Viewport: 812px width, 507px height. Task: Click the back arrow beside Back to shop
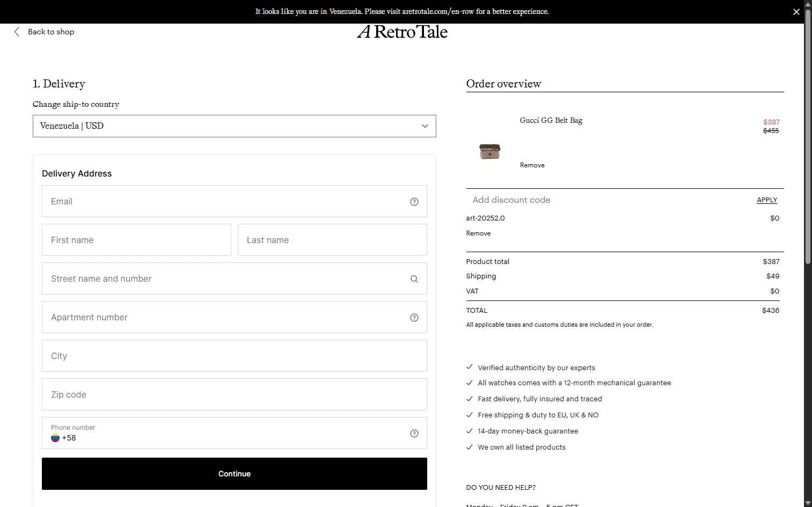tap(17, 32)
